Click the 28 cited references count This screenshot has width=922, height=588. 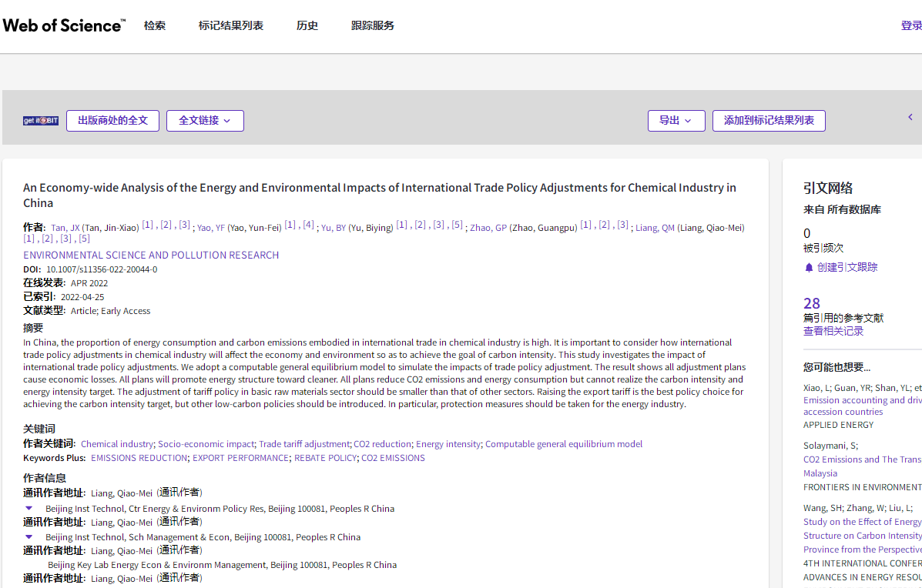tap(812, 303)
